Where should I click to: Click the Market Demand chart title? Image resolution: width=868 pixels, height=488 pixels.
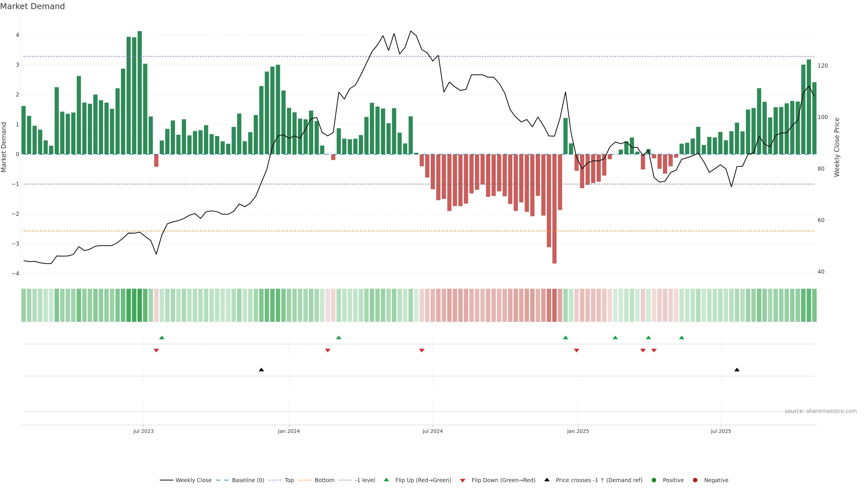32,6
